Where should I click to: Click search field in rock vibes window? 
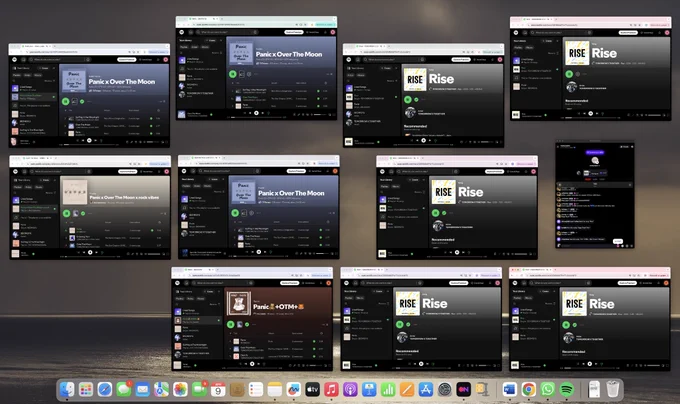(60, 172)
